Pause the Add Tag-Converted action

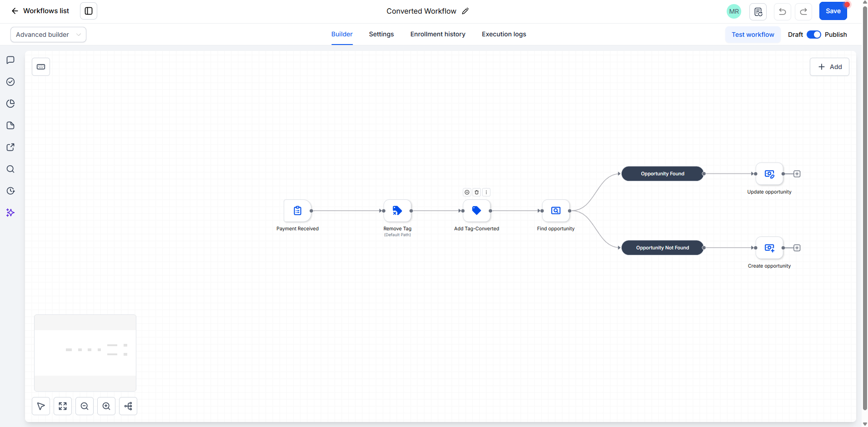[x=467, y=192]
